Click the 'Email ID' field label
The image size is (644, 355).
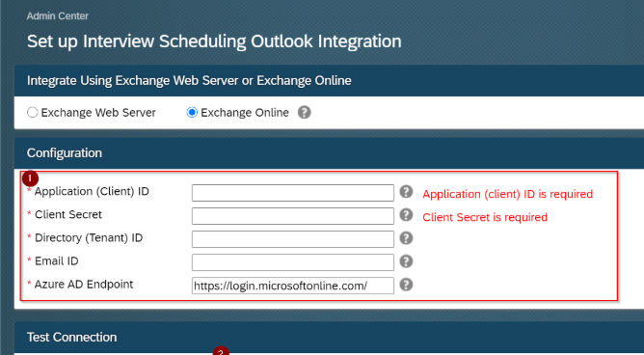[56, 260]
